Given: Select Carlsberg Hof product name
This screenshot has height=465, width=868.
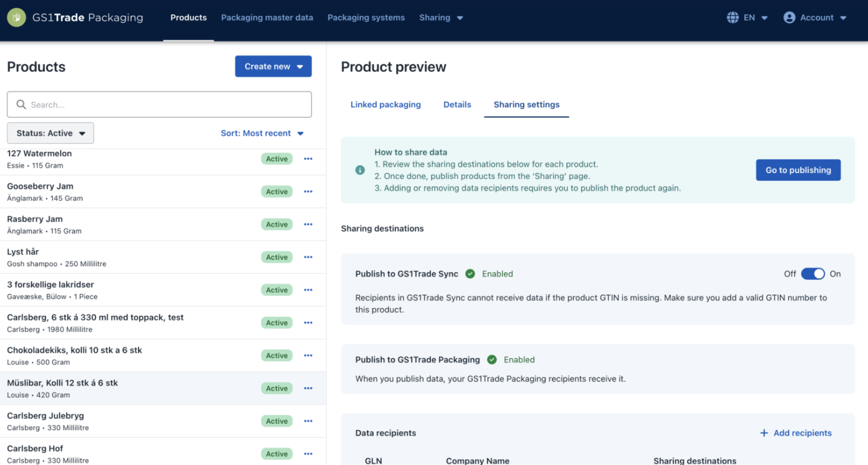Looking at the screenshot, I should click(35, 448).
